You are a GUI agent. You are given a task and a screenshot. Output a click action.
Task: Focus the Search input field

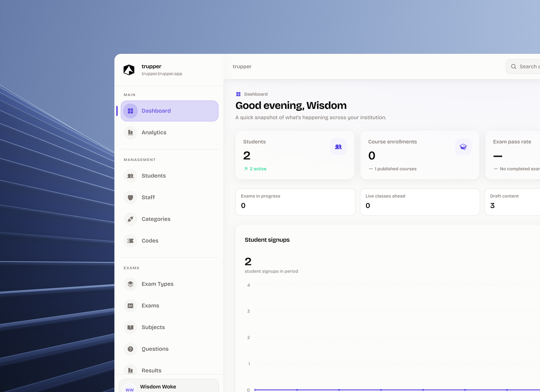click(523, 67)
